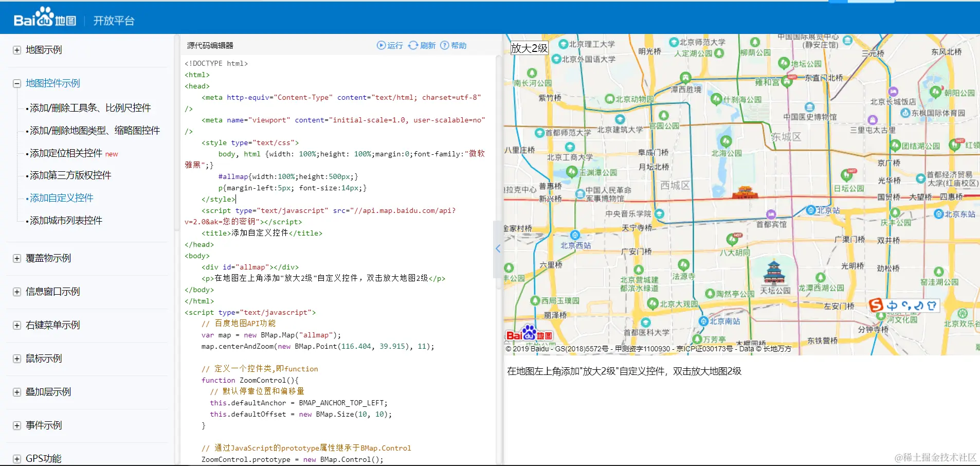Click the 北京站 railway station marker
This screenshot has height=466, width=980.
(x=811, y=210)
